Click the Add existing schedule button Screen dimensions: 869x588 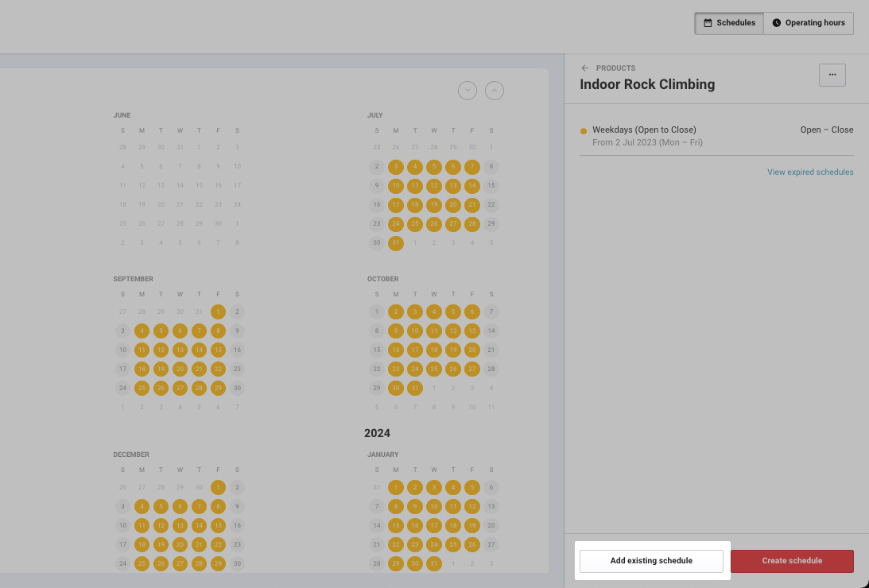pyautogui.click(x=651, y=561)
